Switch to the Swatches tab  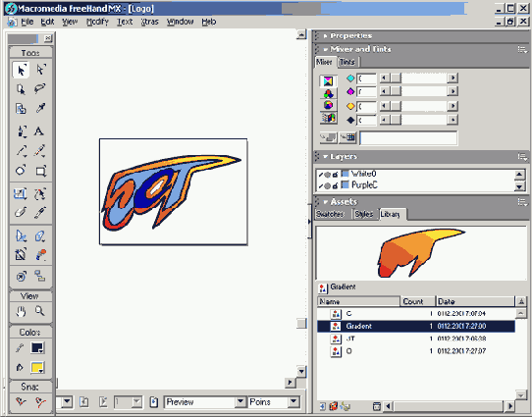[x=330, y=214]
